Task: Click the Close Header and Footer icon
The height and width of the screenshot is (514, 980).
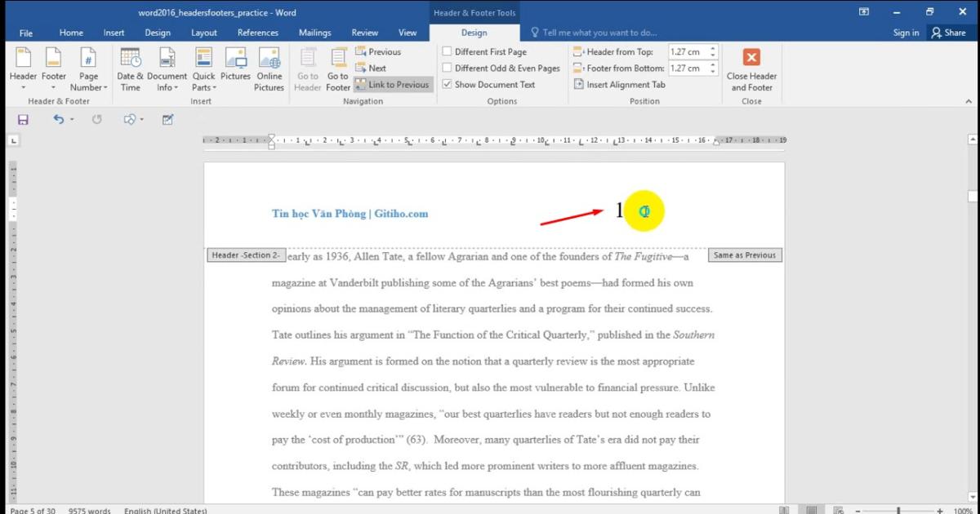Action: [751, 58]
